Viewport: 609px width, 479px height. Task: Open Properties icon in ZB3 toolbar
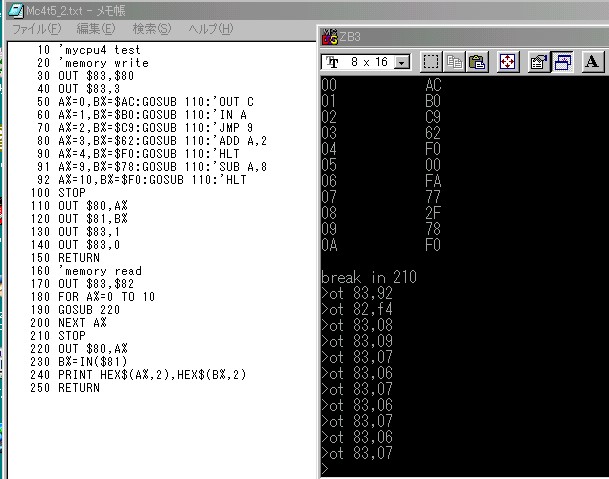pos(538,62)
